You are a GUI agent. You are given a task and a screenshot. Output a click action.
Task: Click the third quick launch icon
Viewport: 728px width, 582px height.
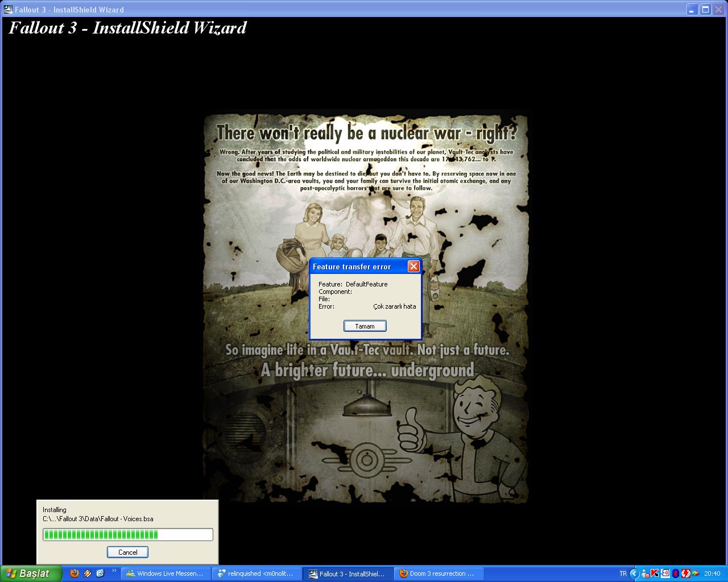pos(100,573)
